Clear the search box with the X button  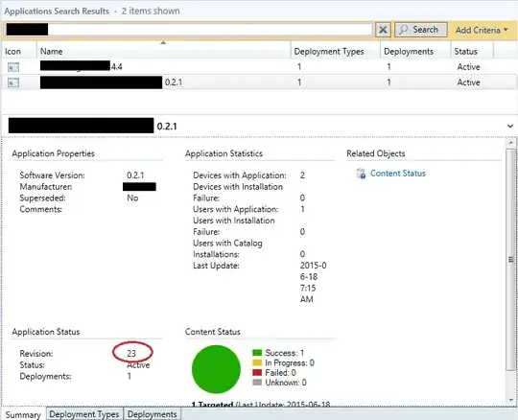coord(383,30)
